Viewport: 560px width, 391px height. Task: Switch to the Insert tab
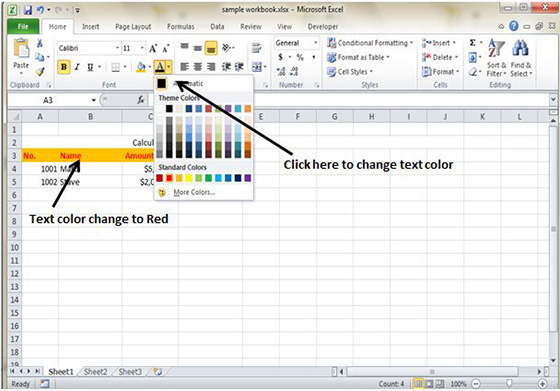[91, 26]
